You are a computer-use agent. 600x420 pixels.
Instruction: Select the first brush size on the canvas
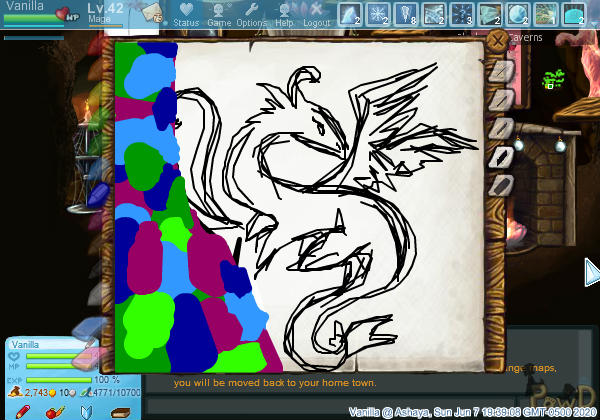pos(504,71)
